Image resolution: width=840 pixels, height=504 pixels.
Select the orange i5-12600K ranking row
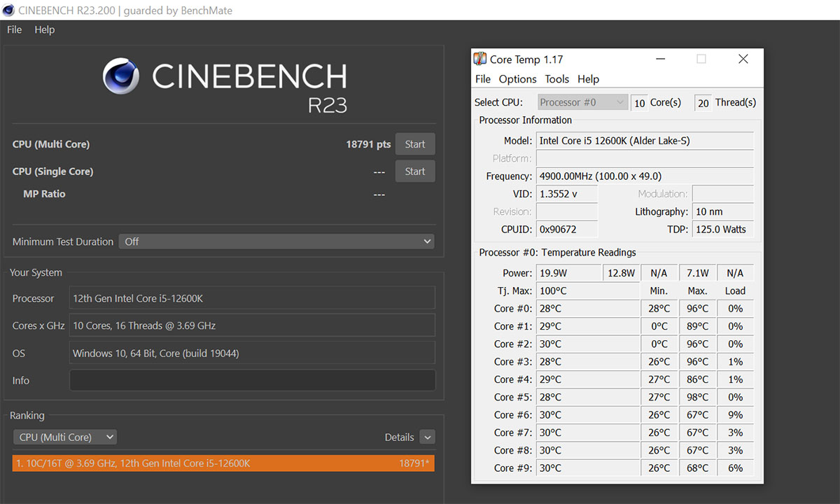pos(223,463)
